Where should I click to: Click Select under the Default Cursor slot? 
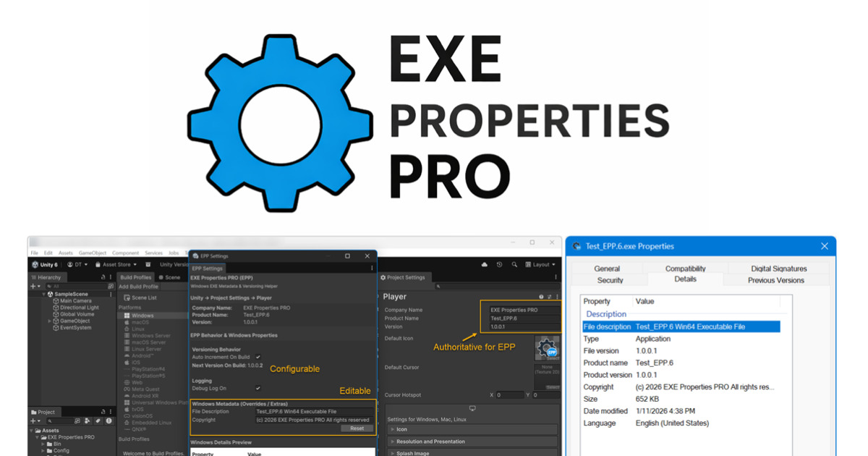[x=552, y=387]
